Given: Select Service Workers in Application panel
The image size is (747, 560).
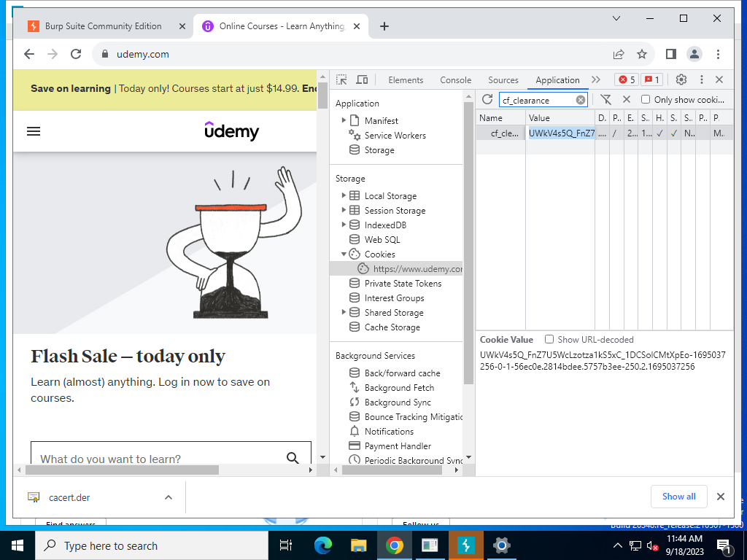Looking at the screenshot, I should pyautogui.click(x=395, y=135).
